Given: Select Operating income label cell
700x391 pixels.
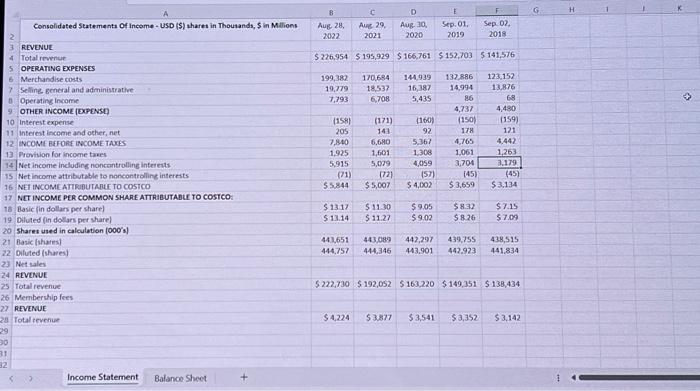Looking at the screenshot, I should tap(50, 101).
